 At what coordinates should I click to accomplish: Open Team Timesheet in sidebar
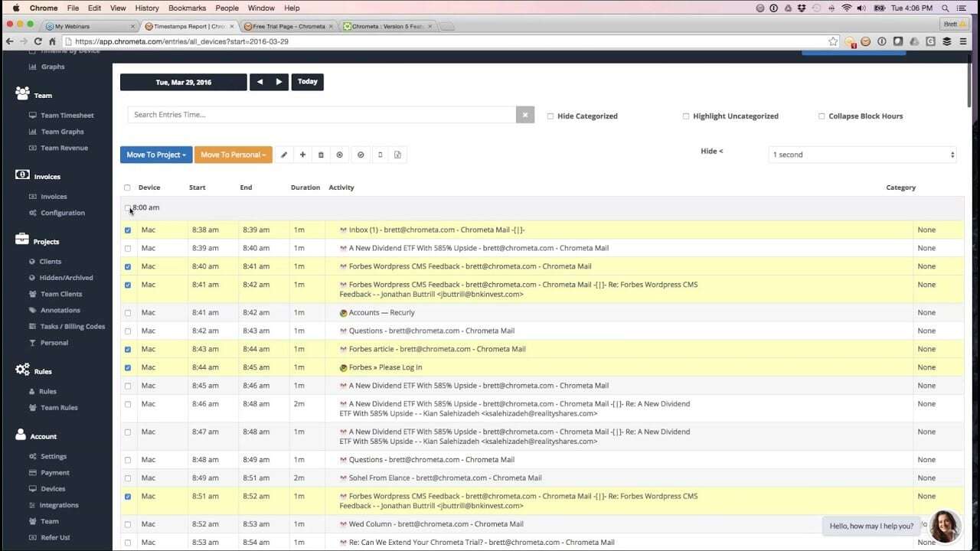67,116
